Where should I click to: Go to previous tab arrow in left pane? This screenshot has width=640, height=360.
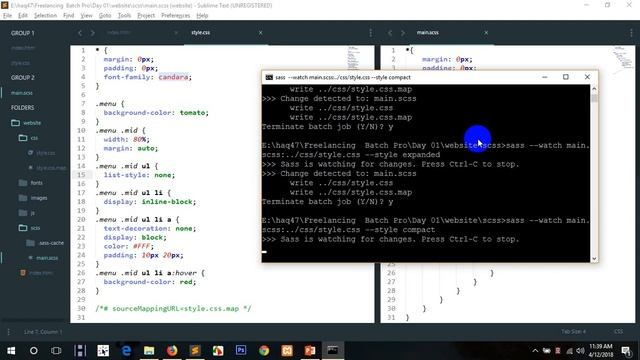pos(80,33)
